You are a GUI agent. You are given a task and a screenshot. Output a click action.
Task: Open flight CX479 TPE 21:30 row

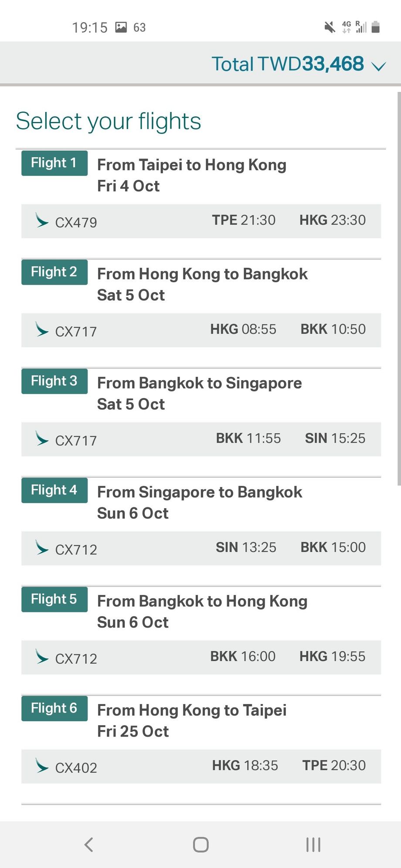(x=201, y=221)
